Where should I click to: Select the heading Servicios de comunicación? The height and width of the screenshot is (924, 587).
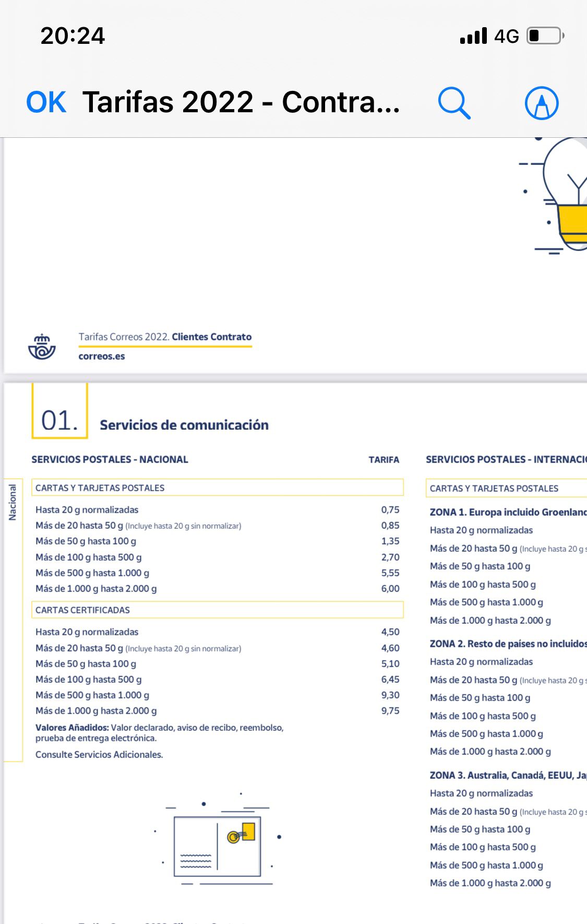pyautogui.click(x=184, y=425)
